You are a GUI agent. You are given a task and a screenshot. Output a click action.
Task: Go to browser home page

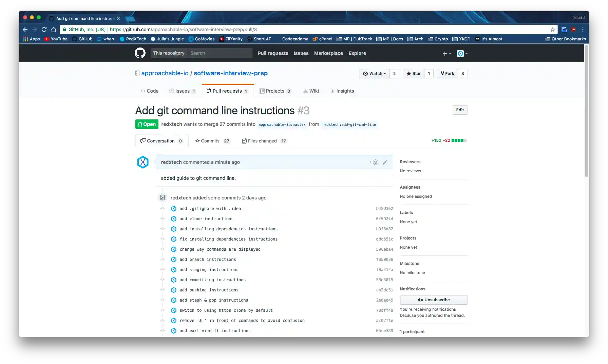pos(54,30)
